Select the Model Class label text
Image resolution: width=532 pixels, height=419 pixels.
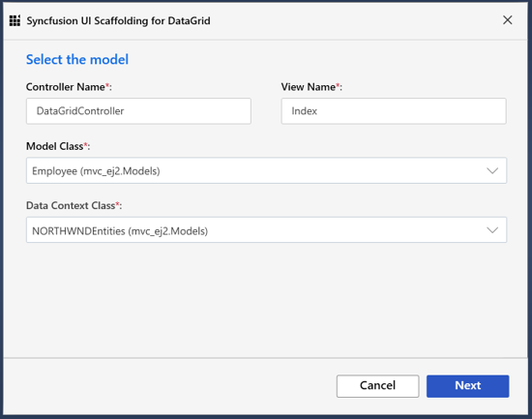54,146
